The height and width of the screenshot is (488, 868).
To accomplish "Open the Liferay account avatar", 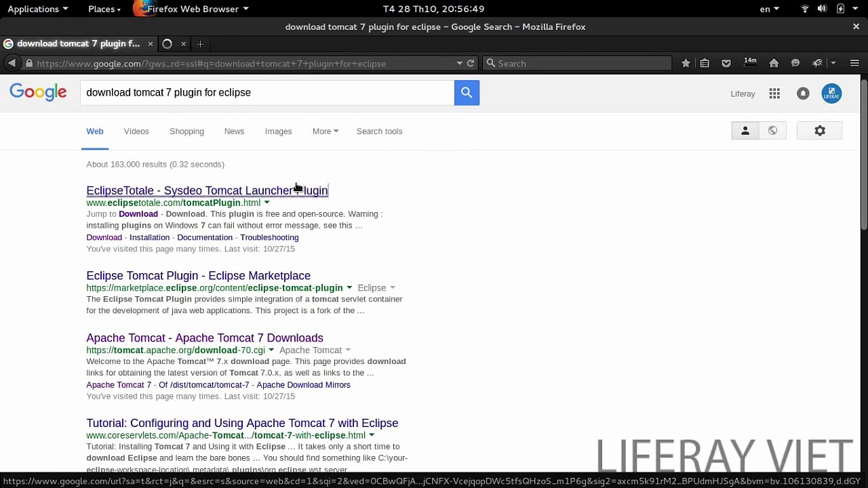I will (831, 94).
